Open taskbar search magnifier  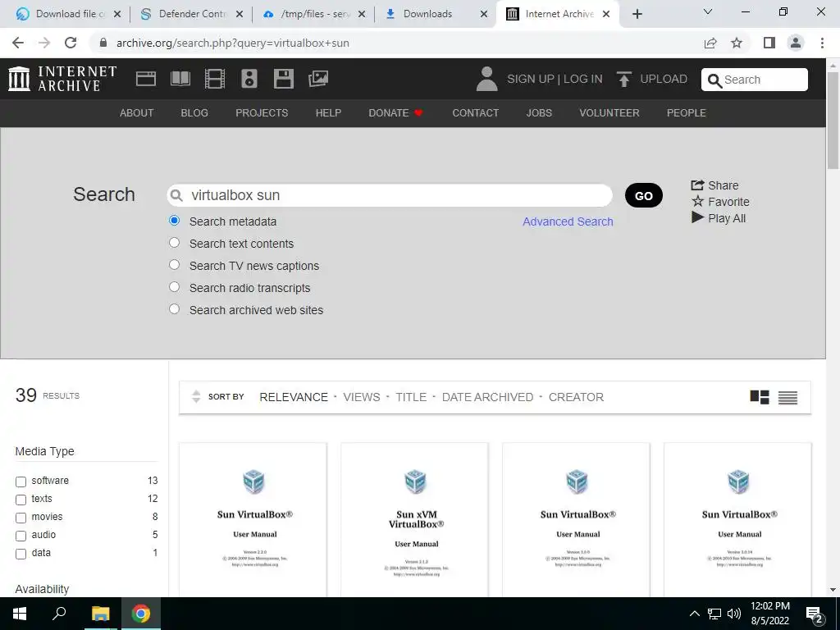point(59,614)
